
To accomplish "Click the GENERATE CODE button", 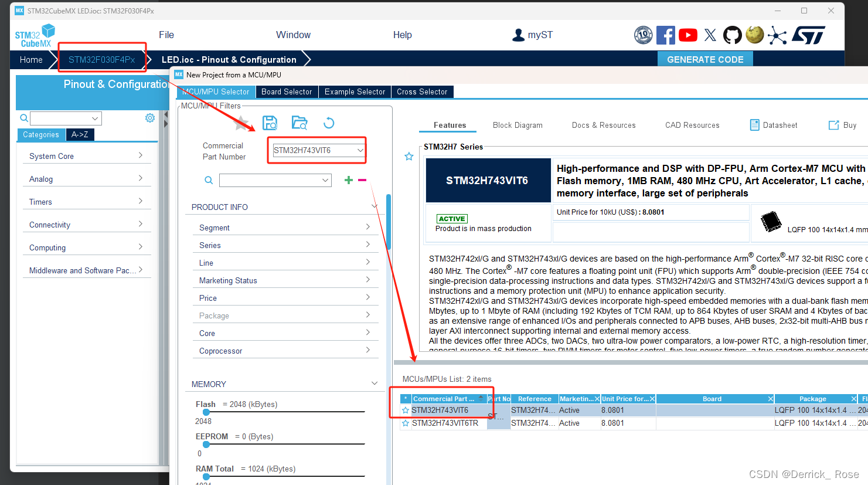I will pos(705,59).
